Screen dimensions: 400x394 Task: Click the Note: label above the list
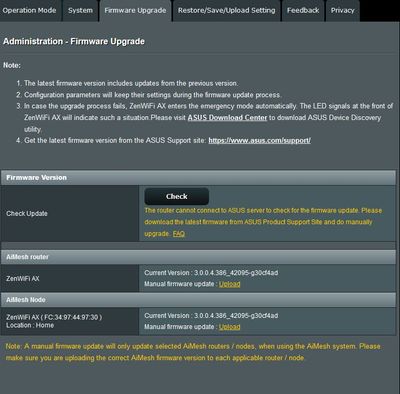point(12,65)
